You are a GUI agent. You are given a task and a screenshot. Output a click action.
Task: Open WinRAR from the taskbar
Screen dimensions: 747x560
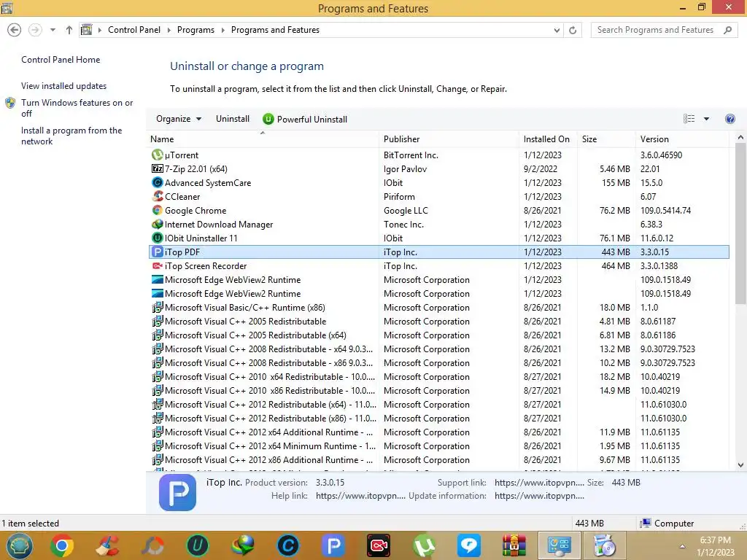pyautogui.click(x=514, y=545)
